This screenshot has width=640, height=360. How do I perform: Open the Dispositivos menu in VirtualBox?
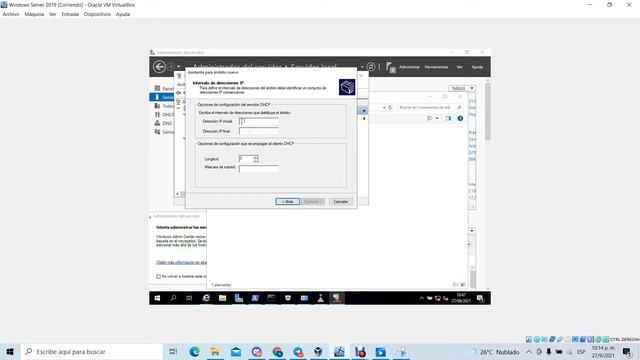(97, 14)
